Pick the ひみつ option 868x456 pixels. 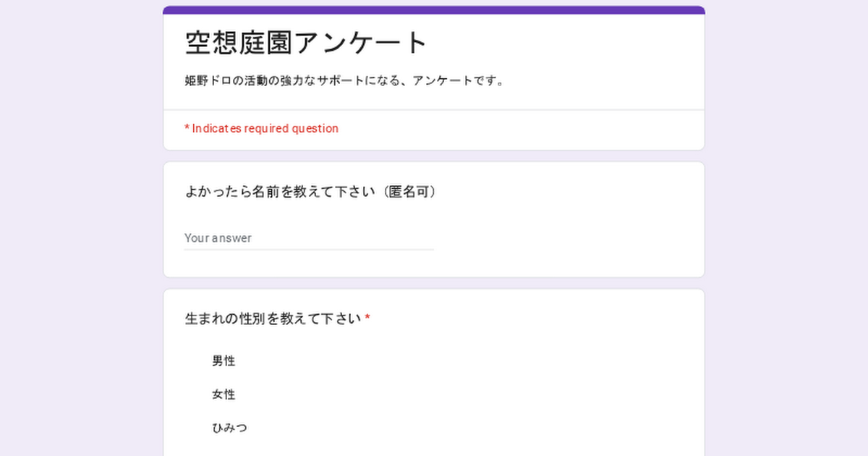point(229,428)
